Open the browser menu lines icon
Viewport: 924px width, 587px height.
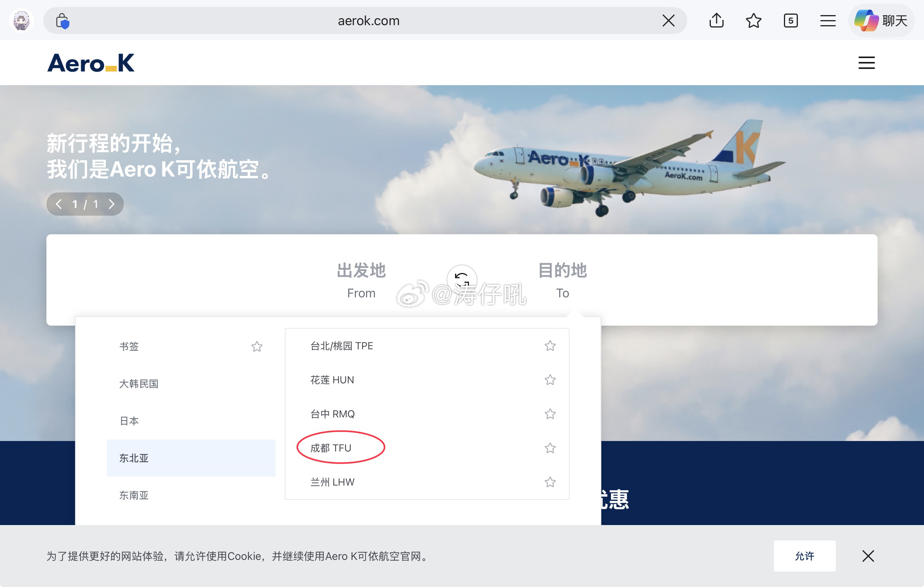coord(828,21)
